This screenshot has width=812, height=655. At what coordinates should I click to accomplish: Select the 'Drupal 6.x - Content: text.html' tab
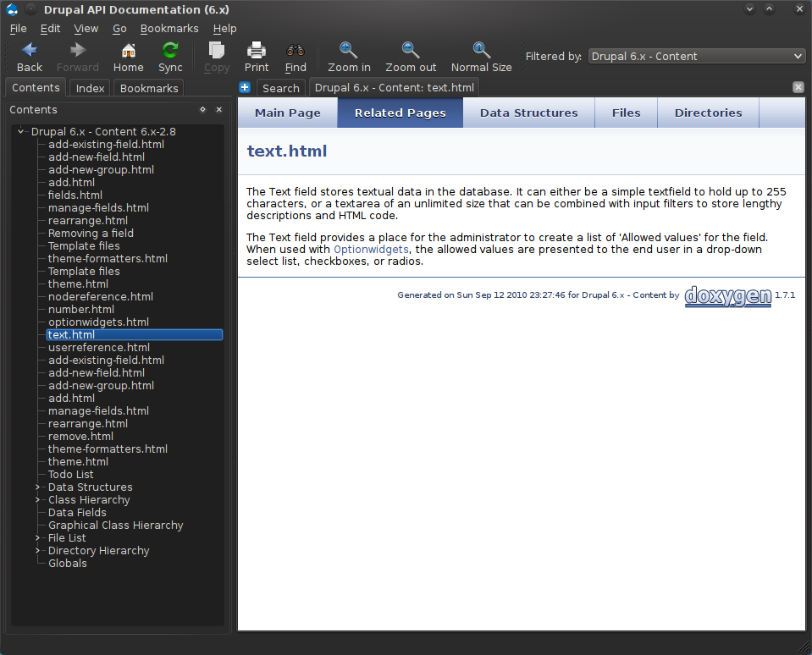pyautogui.click(x=394, y=87)
